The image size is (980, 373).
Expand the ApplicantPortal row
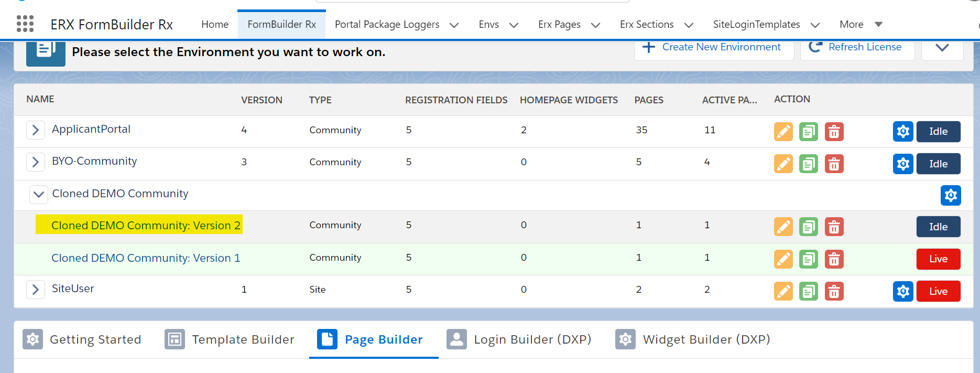[x=35, y=130]
